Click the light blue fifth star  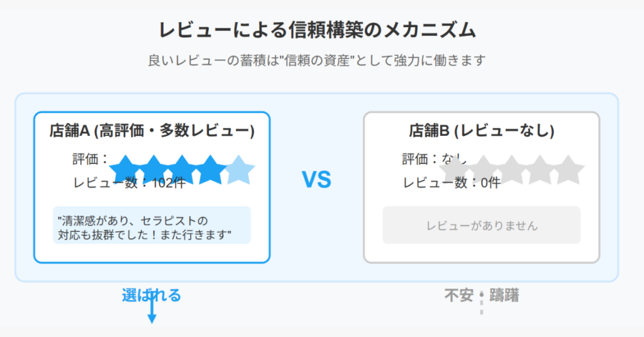click(x=238, y=170)
